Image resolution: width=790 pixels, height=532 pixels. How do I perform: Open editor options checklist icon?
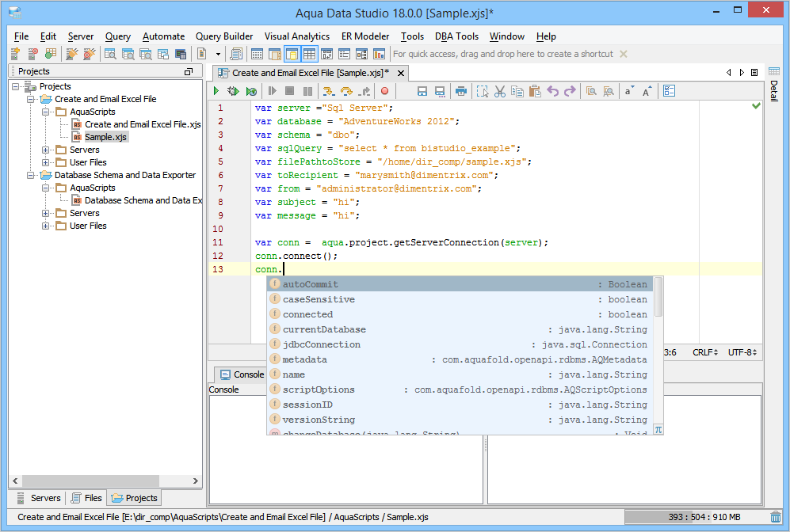pyautogui.click(x=669, y=91)
